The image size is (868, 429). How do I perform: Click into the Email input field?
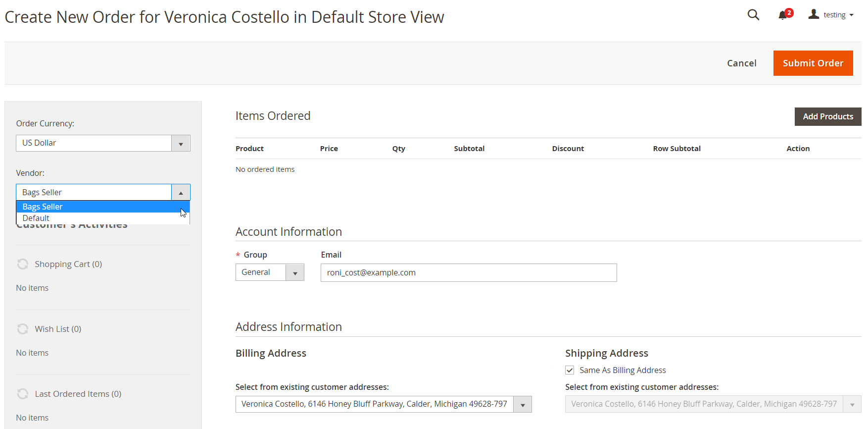point(468,273)
